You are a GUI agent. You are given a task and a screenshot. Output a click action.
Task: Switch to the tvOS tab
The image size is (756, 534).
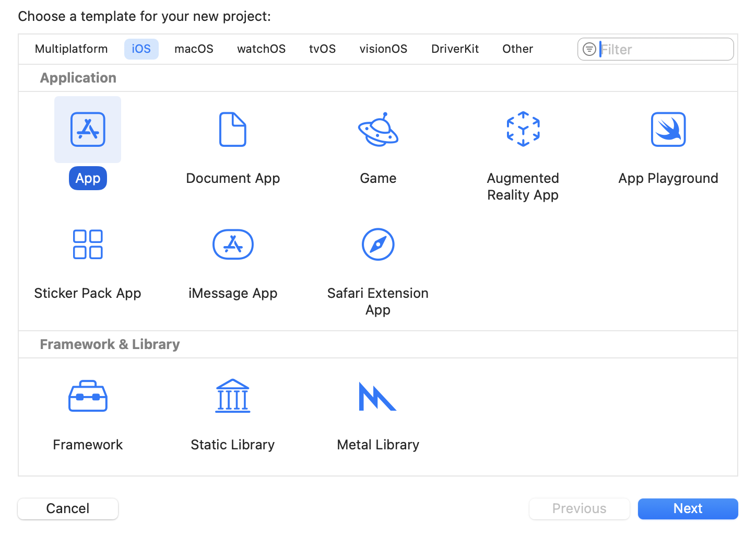point(323,49)
